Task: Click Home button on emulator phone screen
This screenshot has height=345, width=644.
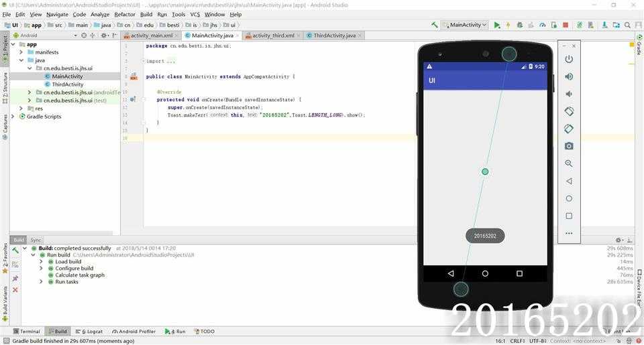Action: [485, 273]
